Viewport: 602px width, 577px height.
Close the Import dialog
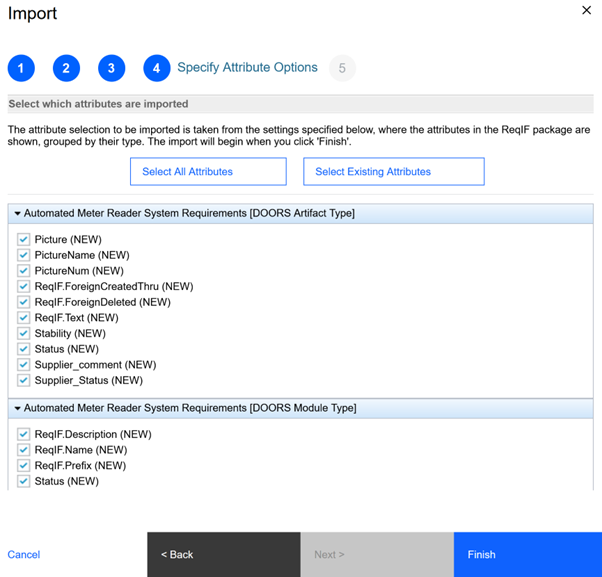586,10
